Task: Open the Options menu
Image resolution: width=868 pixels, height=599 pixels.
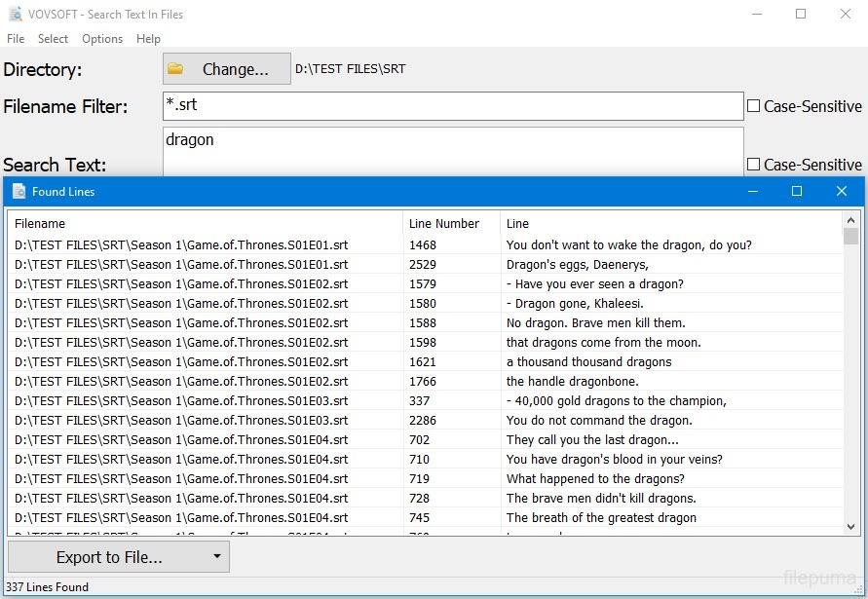Action: 102,39
